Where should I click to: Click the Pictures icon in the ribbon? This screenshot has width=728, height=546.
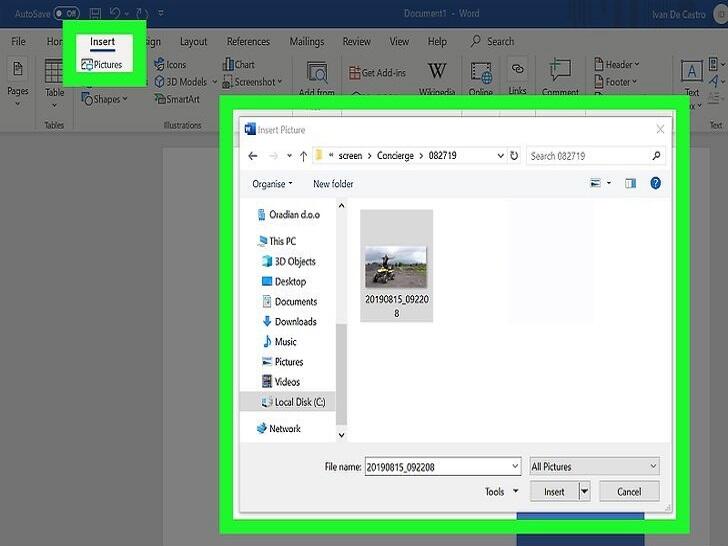pos(101,65)
